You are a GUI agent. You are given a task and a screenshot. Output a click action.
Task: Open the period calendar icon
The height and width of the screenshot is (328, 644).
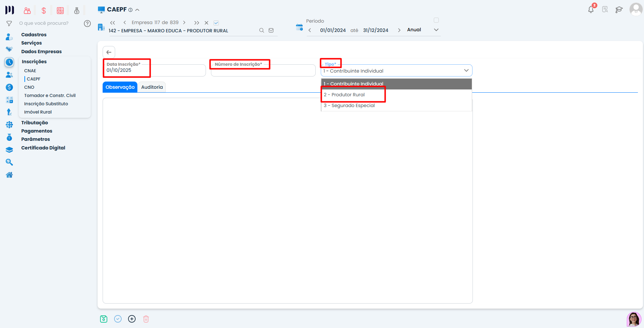pos(299,27)
